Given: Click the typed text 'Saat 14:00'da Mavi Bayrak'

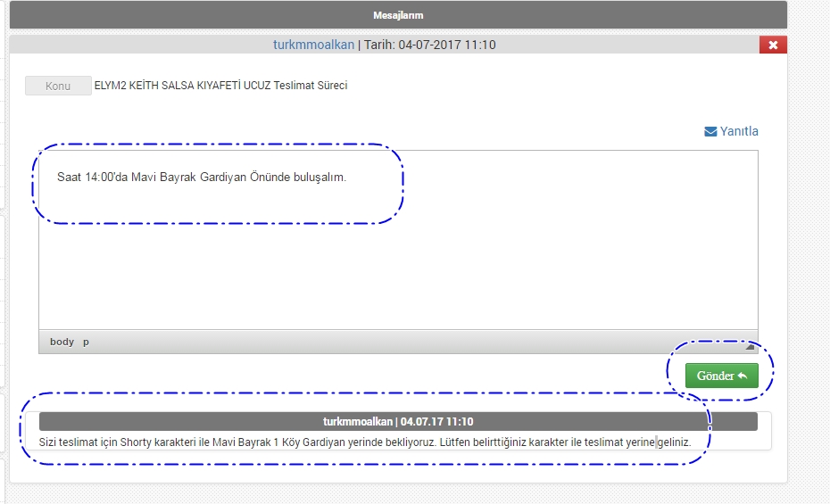Looking at the screenshot, I should click(x=202, y=178).
